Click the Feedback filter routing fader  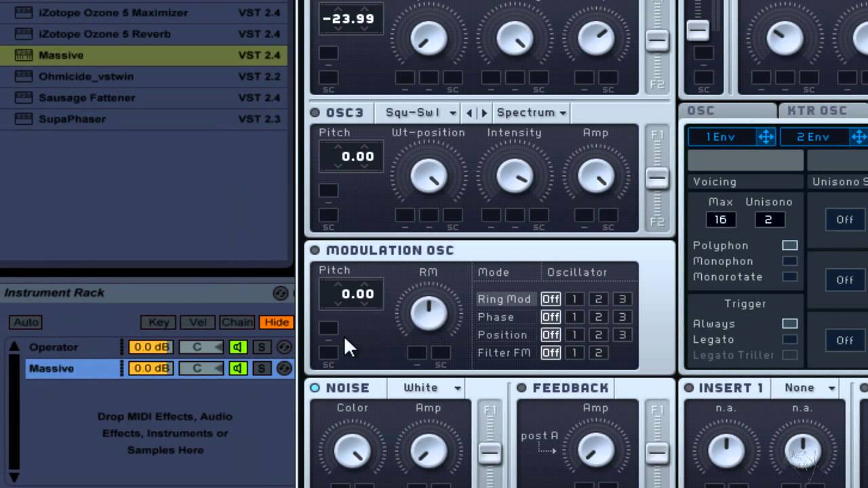click(656, 452)
